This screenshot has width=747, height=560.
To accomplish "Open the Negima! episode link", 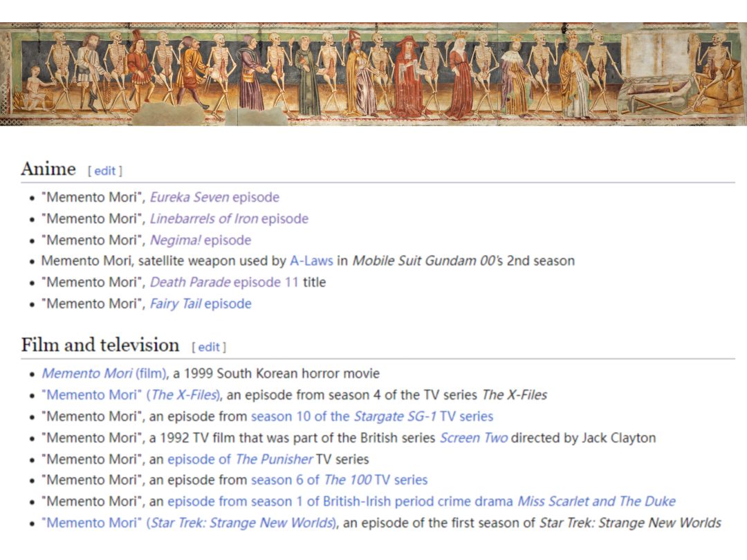I will [201, 240].
